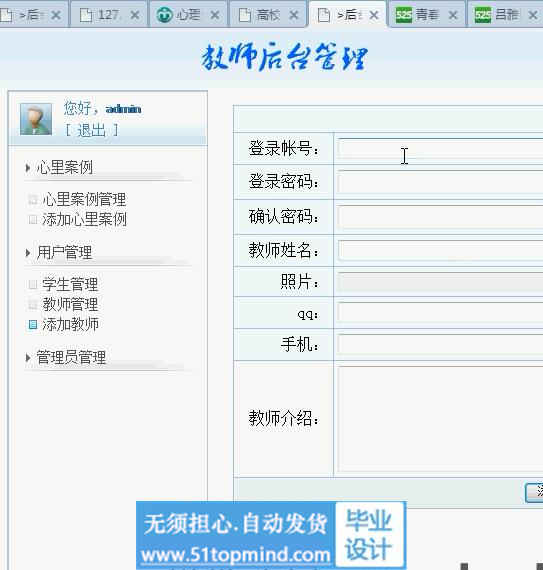Click the 51topmind.com advertisement banner

pos(271,535)
